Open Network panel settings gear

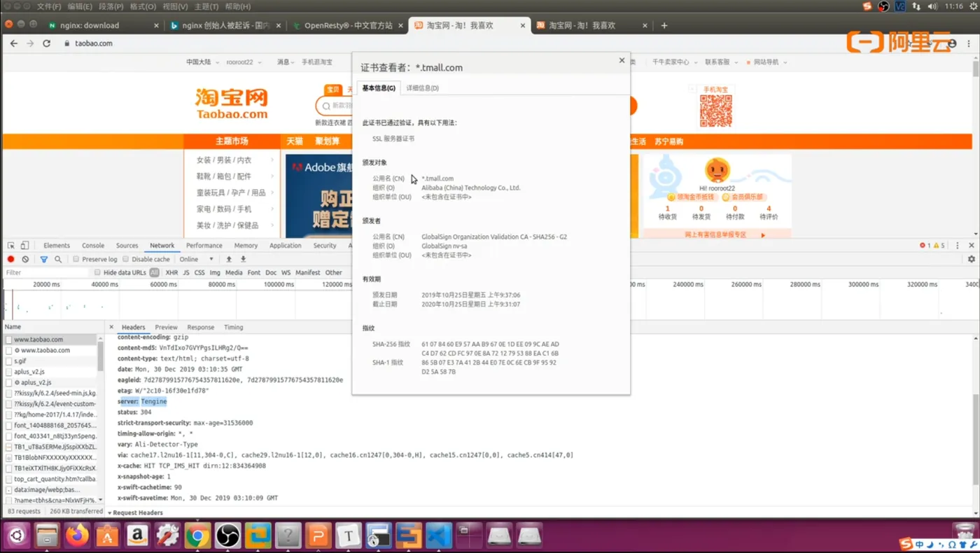(972, 259)
